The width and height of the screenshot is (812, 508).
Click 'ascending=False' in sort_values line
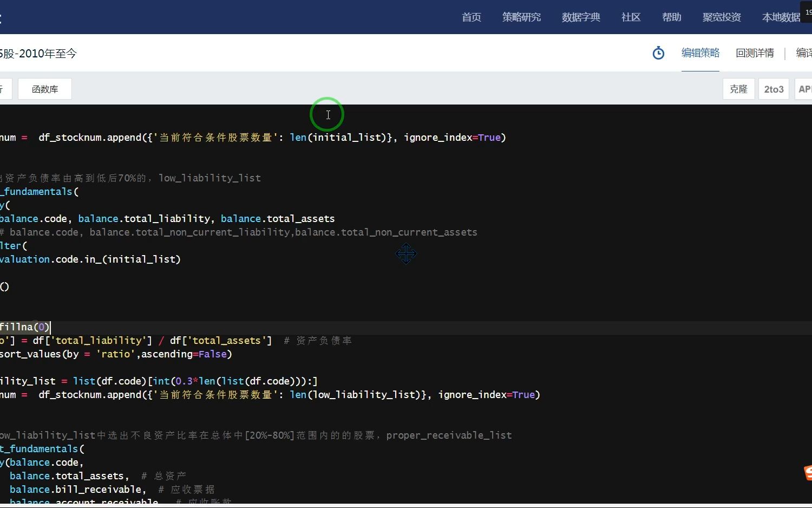(x=184, y=354)
